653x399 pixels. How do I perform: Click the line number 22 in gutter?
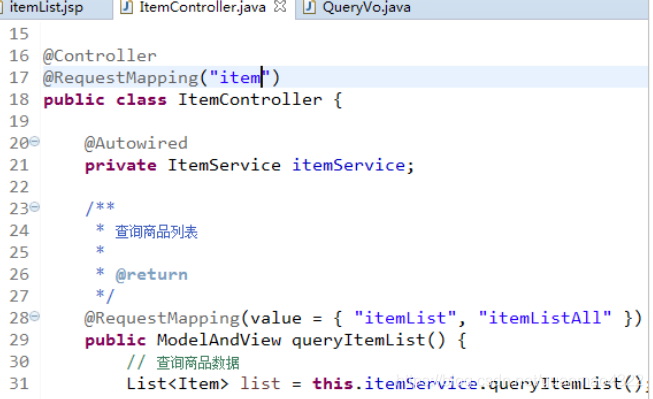[x=19, y=187]
